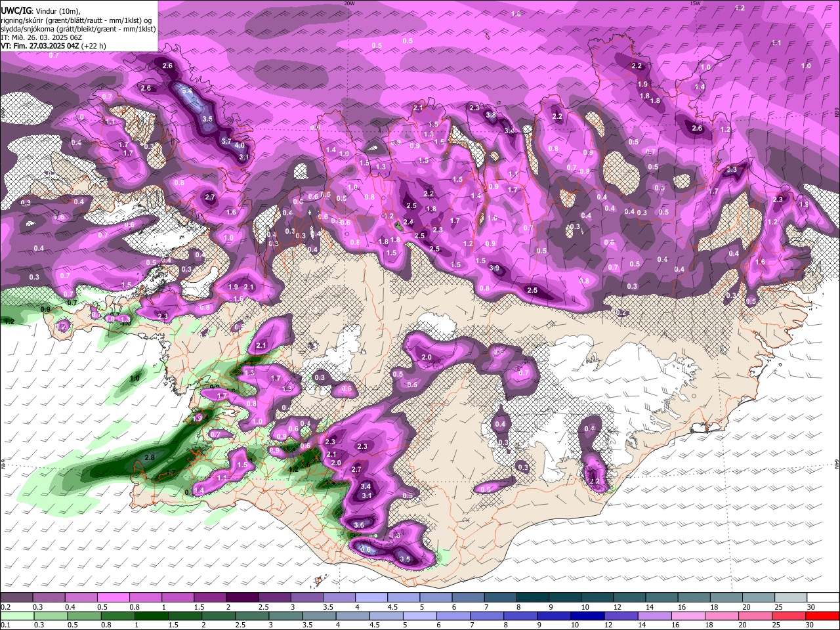The width and height of the screenshot is (840, 630).
Task: Click the 5.4 snowfall peak value
Action: click(187, 91)
